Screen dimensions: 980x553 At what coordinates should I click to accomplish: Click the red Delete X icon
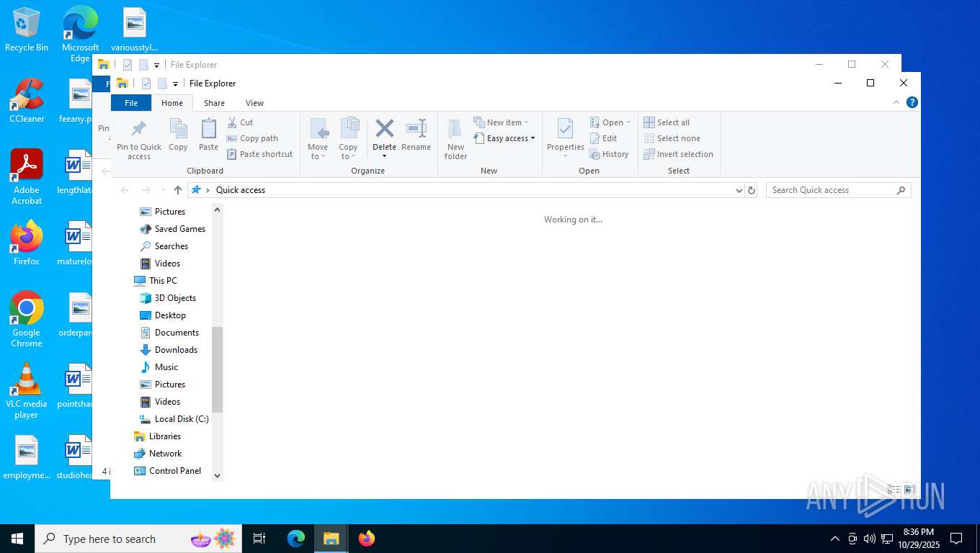[x=385, y=129]
